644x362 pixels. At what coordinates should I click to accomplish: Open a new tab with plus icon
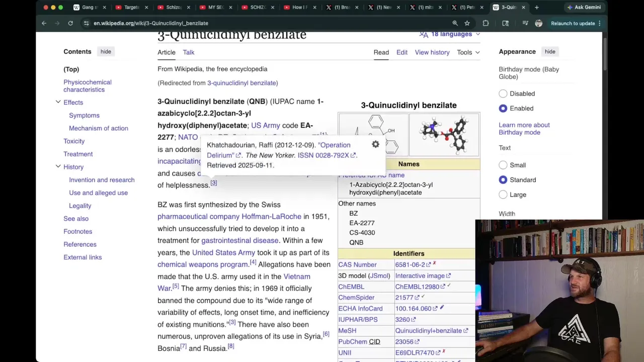536,8
